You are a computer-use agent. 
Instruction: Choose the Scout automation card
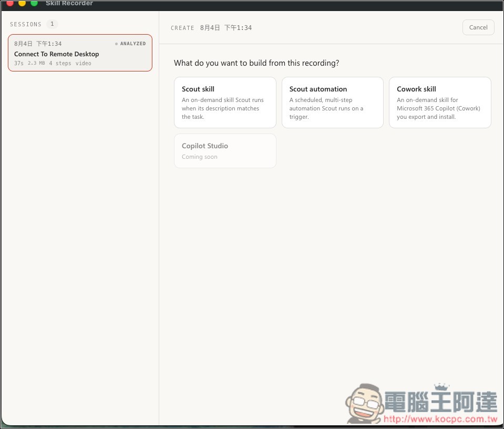click(332, 103)
